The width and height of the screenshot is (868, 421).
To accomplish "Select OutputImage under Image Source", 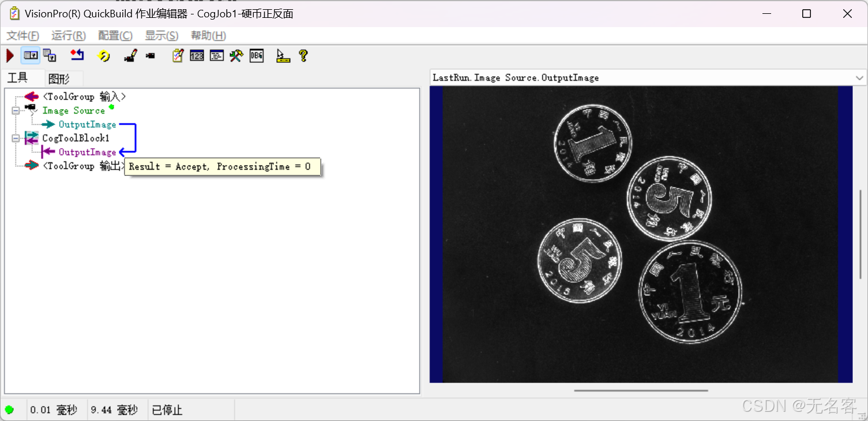I will click(x=87, y=125).
